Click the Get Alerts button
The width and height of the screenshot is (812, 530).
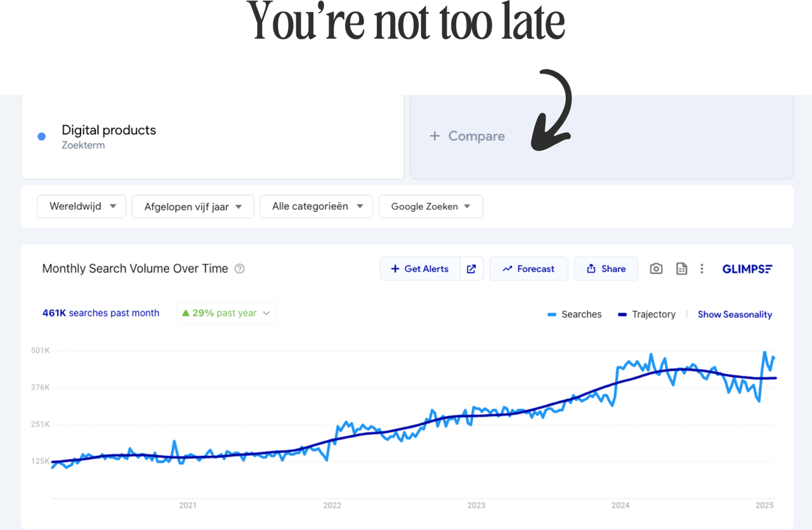(x=420, y=269)
